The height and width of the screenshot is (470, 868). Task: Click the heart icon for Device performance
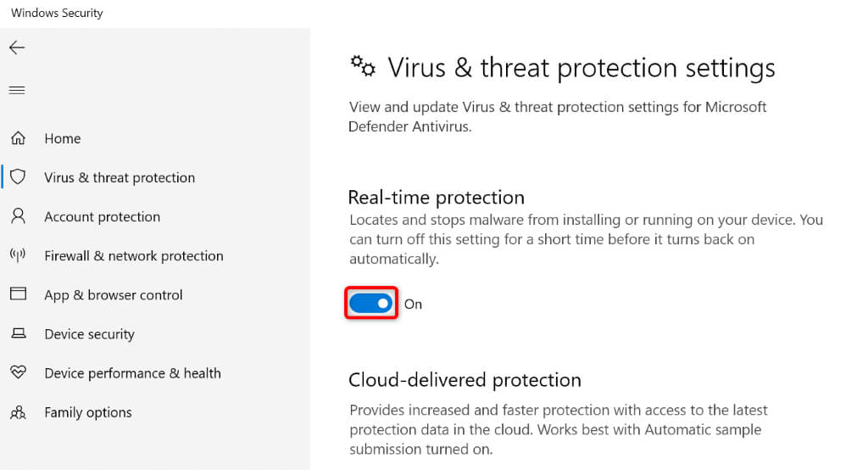point(18,372)
